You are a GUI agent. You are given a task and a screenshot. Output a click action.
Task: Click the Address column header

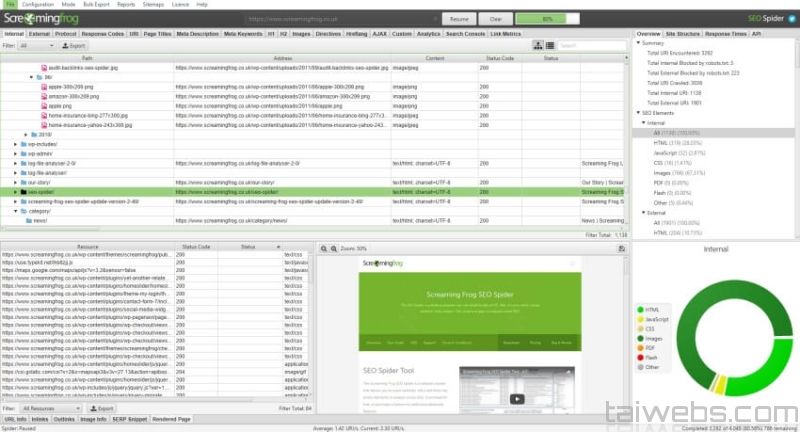tap(282, 58)
